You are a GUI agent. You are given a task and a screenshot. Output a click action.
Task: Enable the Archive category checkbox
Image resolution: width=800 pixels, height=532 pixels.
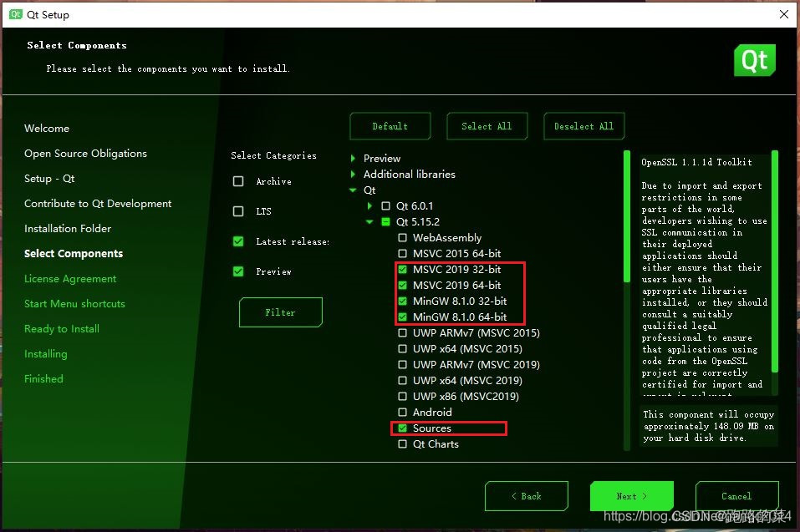[237, 181]
